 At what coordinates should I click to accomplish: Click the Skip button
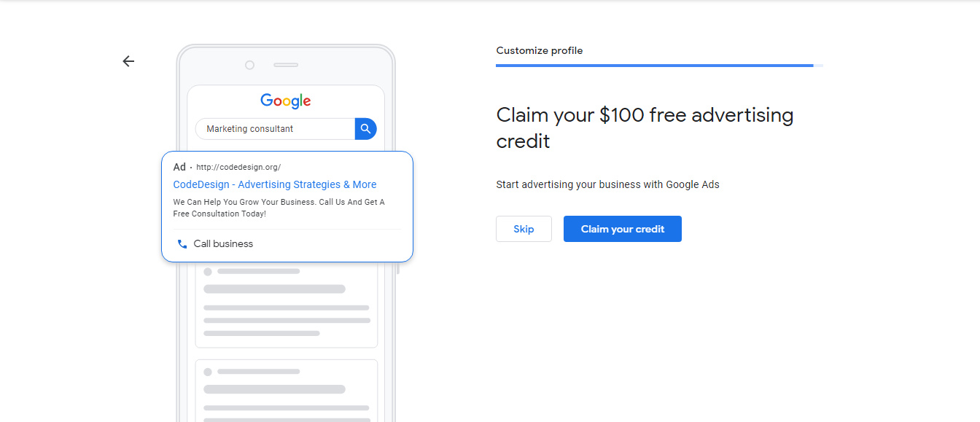pos(524,228)
